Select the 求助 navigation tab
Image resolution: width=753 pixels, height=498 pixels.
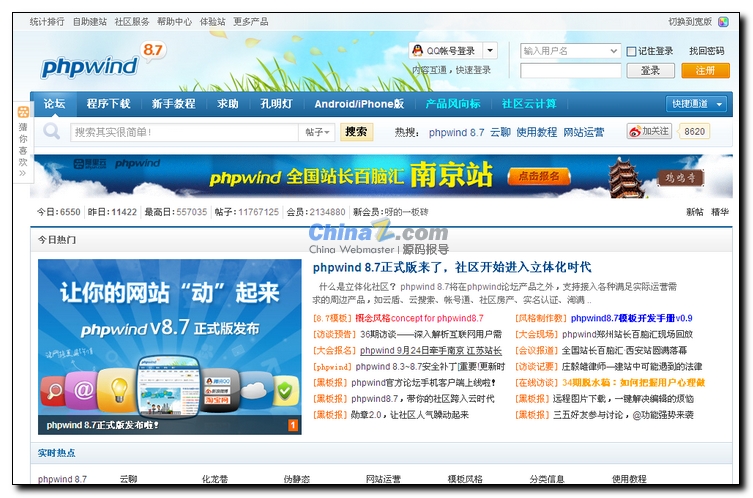click(228, 104)
